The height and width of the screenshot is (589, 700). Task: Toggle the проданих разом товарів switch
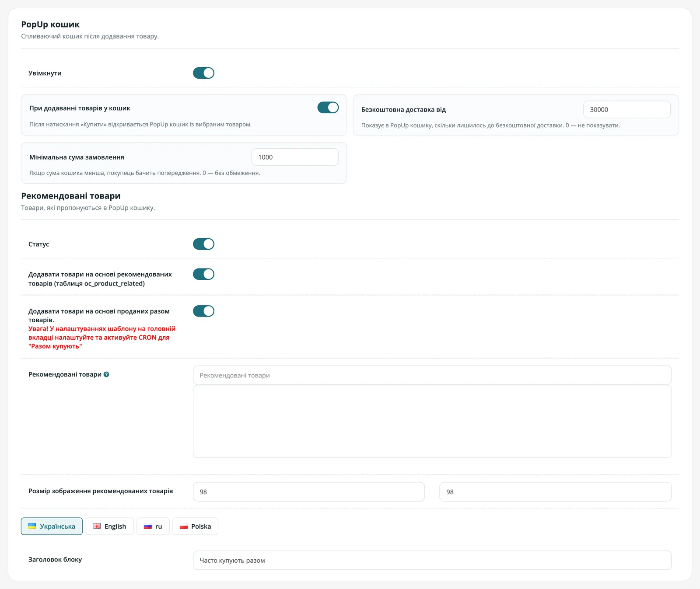203,311
